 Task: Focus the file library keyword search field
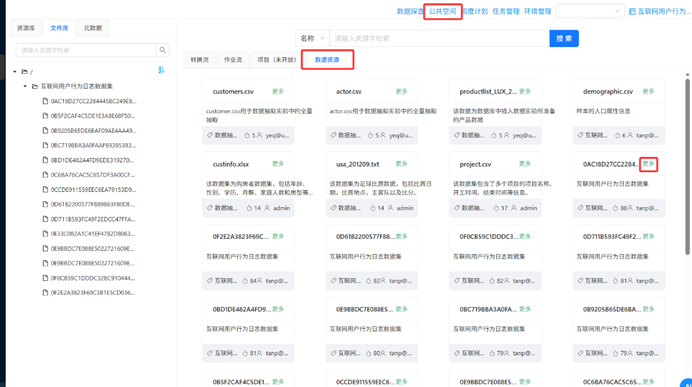86,50
